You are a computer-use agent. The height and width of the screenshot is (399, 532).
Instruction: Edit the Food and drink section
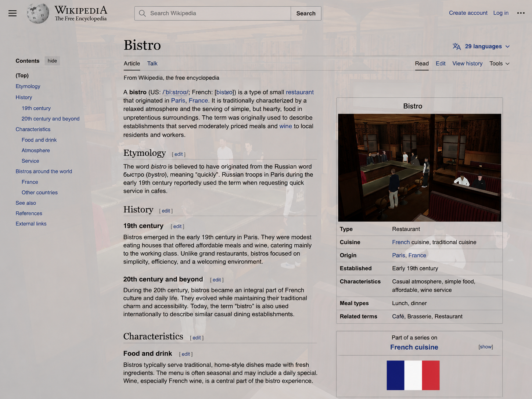pyautogui.click(x=186, y=354)
